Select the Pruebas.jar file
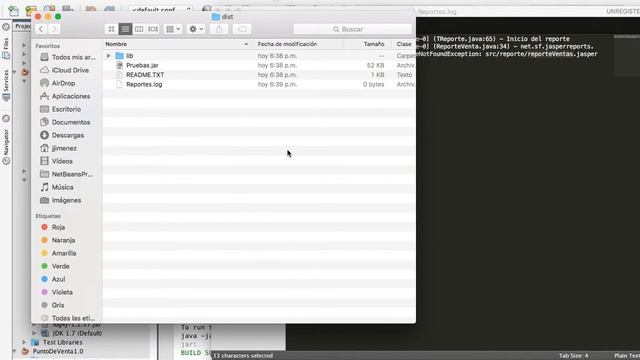 pyautogui.click(x=142, y=65)
